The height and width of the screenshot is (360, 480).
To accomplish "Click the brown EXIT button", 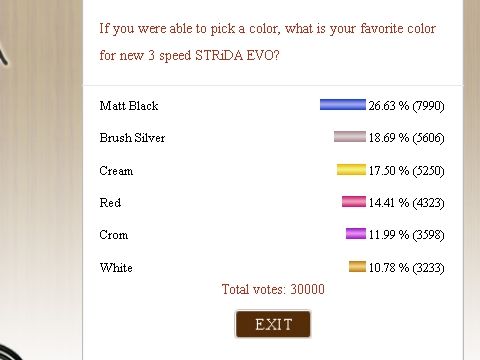I will [x=273, y=324].
